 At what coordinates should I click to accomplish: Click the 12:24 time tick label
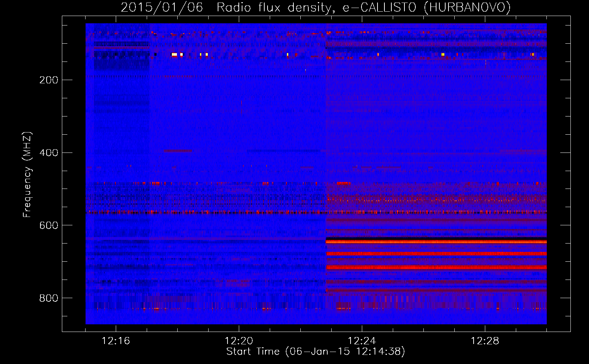point(362,341)
